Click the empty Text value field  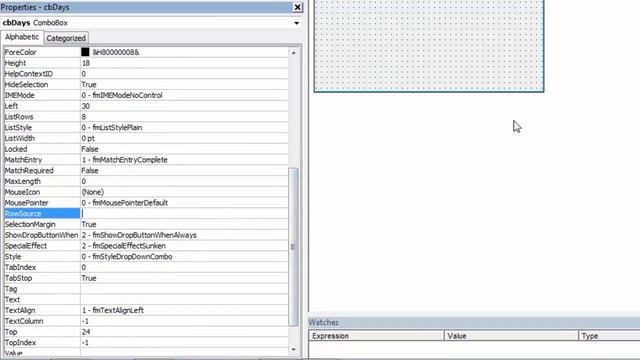tap(184, 300)
